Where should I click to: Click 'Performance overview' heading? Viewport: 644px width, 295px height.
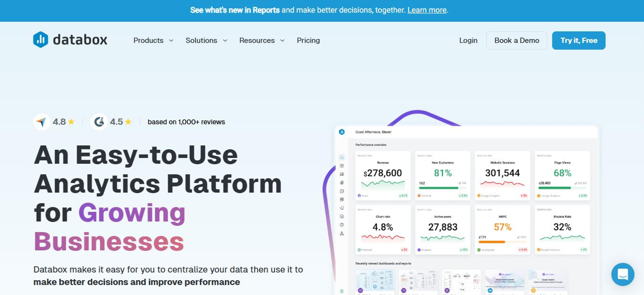click(x=371, y=145)
